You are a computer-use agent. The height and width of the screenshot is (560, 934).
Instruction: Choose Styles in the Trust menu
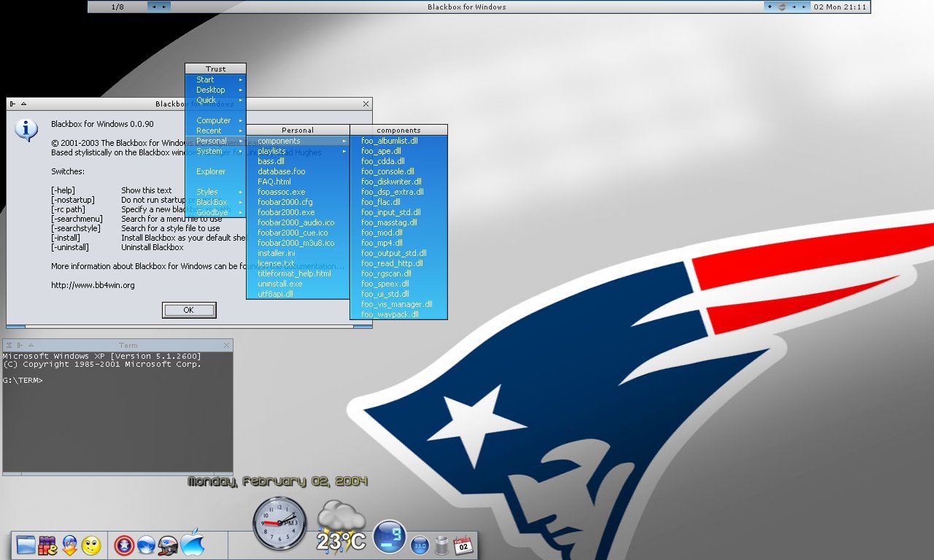215,192
